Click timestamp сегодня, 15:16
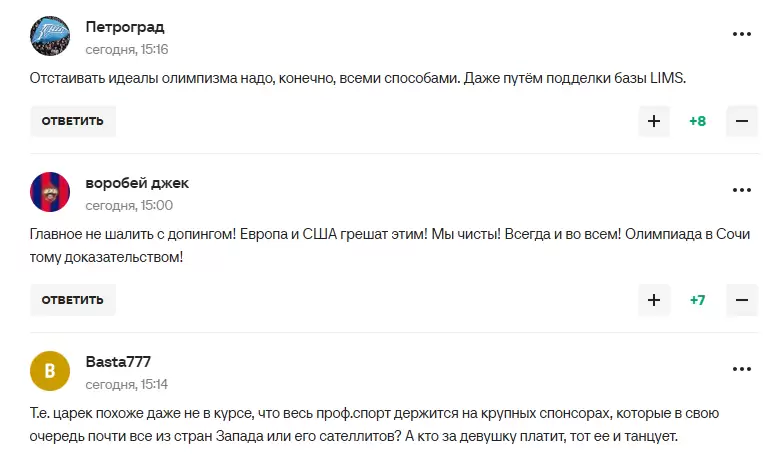 coord(127,48)
